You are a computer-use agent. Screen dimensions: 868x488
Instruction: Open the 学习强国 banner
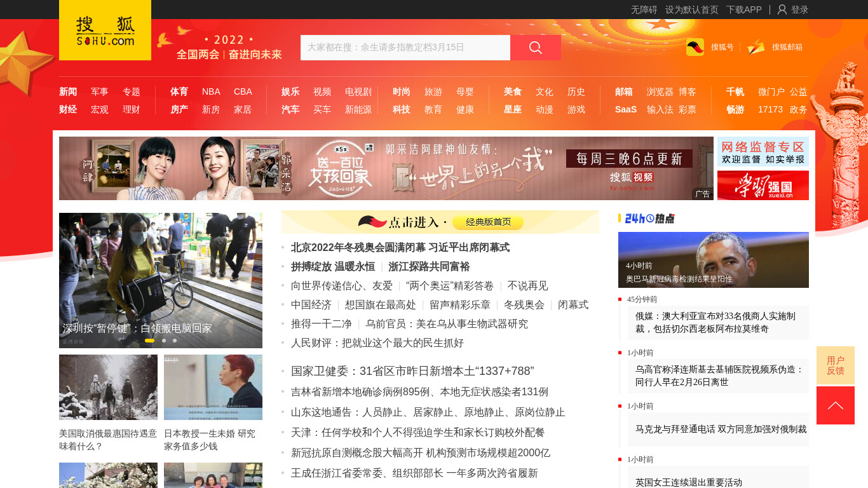pyautogui.click(x=763, y=186)
